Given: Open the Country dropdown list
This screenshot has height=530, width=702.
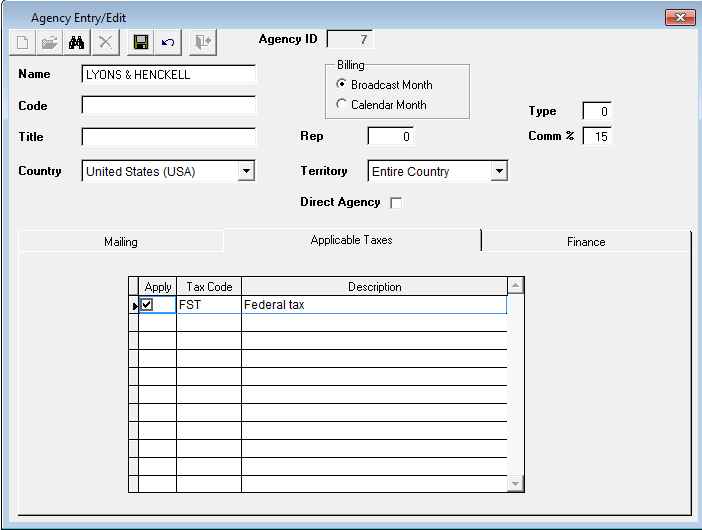Looking at the screenshot, I should [246, 172].
